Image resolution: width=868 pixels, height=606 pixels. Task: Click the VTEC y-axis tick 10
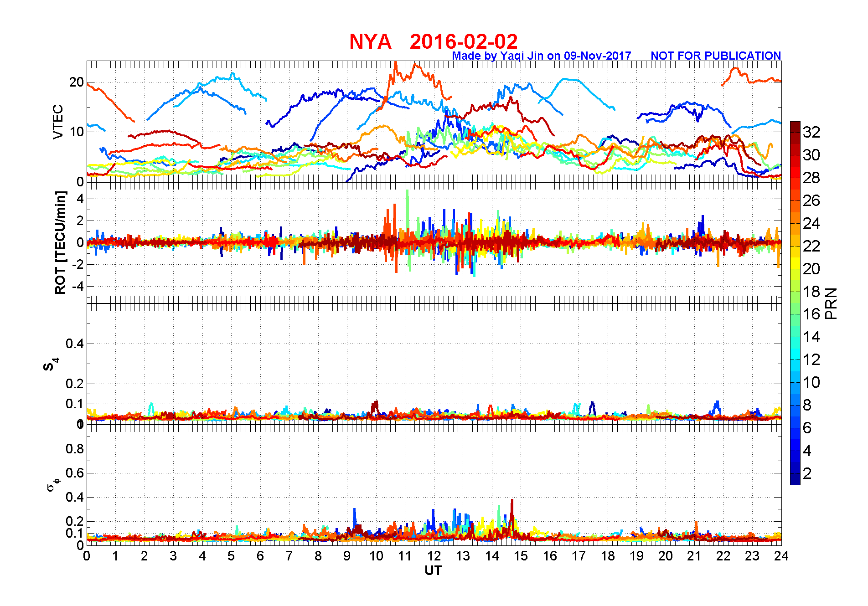pos(76,132)
